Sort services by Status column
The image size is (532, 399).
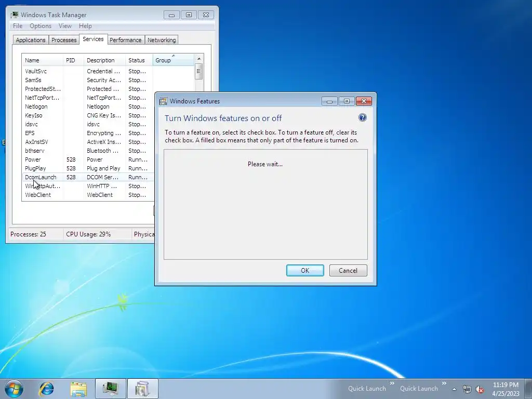139,60
